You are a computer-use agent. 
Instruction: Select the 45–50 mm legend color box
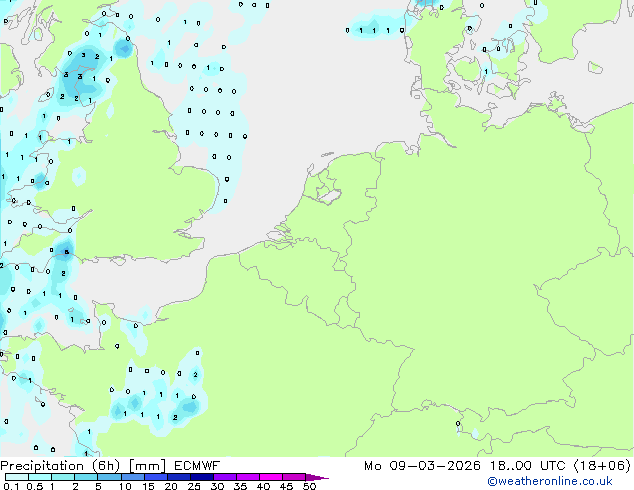(294, 477)
